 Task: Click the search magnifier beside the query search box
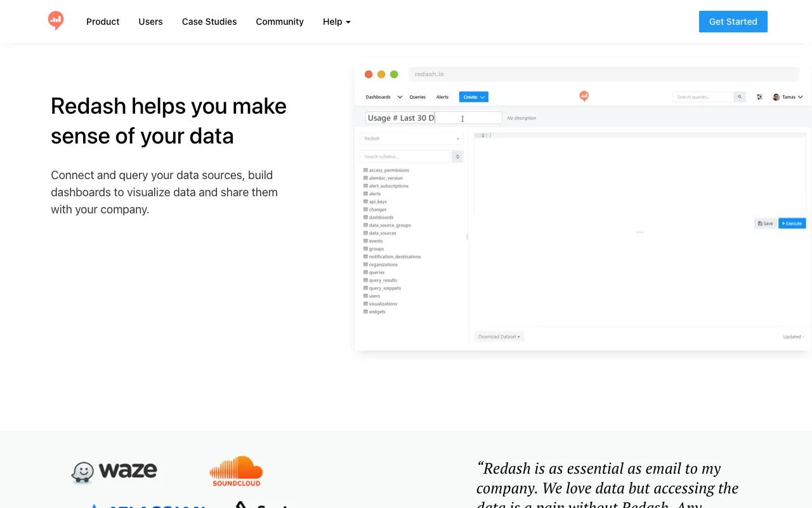pos(739,97)
